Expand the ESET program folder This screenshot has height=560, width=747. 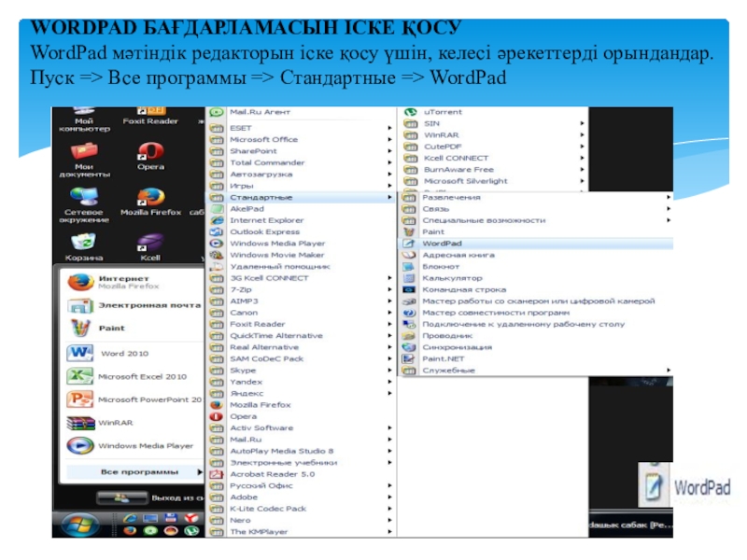point(301,128)
